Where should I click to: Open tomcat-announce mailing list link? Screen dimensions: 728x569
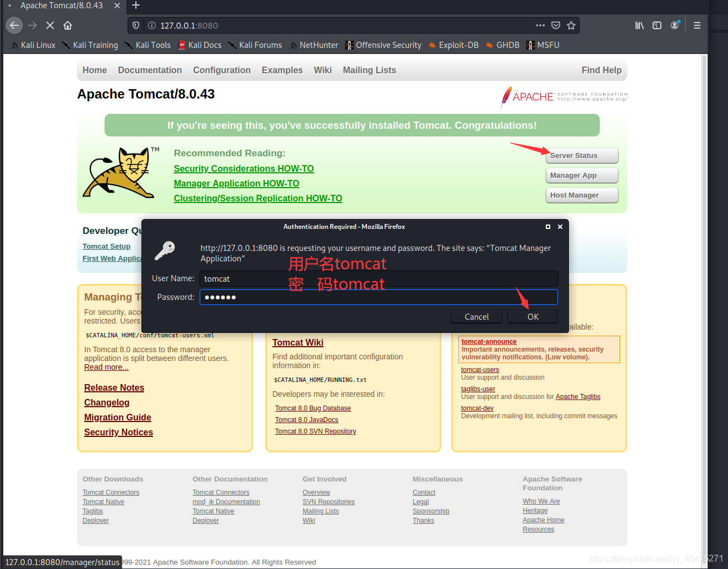489,342
